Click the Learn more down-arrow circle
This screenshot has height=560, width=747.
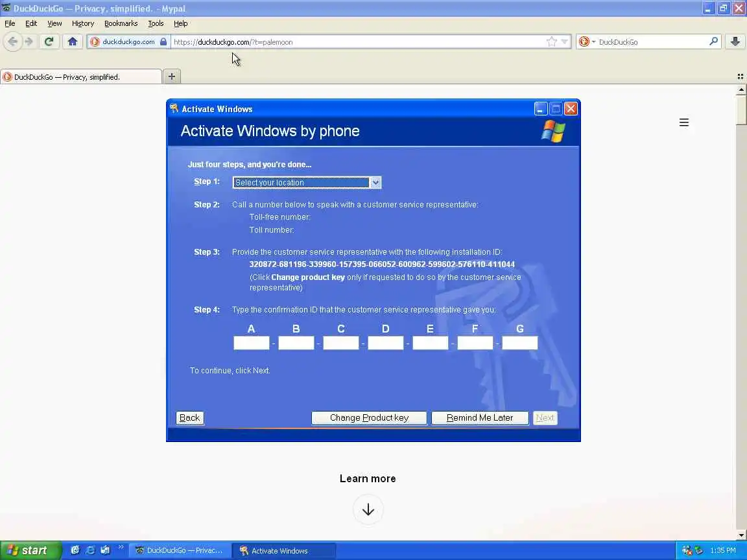coord(368,509)
